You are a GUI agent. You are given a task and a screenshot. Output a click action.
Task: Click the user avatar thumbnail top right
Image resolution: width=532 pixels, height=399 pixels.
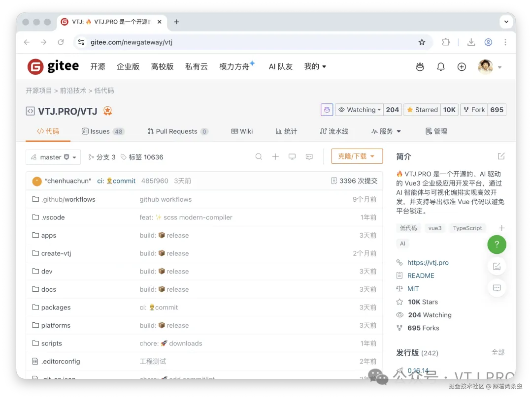pyautogui.click(x=485, y=66)
